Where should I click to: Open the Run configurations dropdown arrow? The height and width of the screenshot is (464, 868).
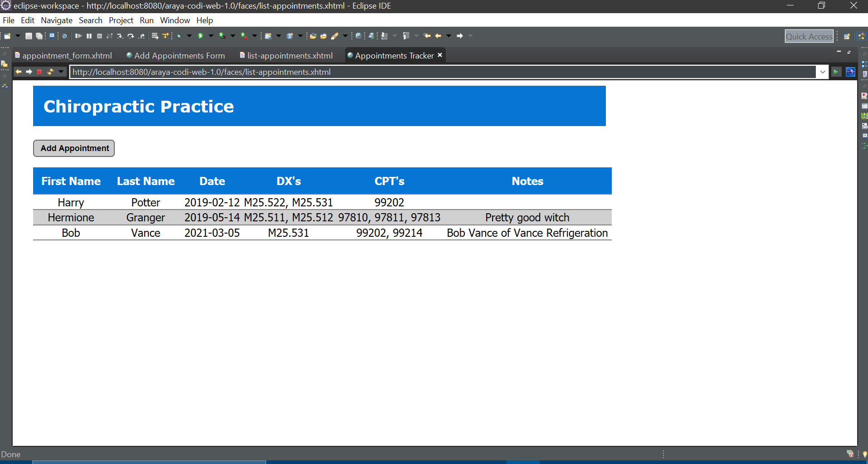[211, 35]
